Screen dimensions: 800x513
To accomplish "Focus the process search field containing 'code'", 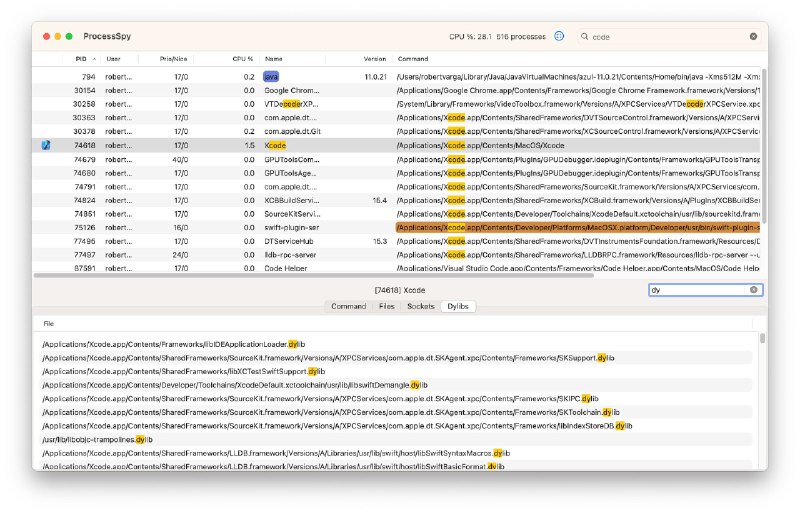I will coord(668,36).
